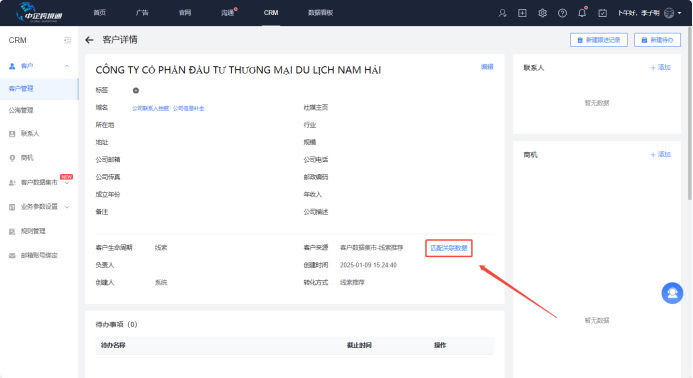Click the 截止时间 column header
693x378 pixels.
[x=359, y=345]
